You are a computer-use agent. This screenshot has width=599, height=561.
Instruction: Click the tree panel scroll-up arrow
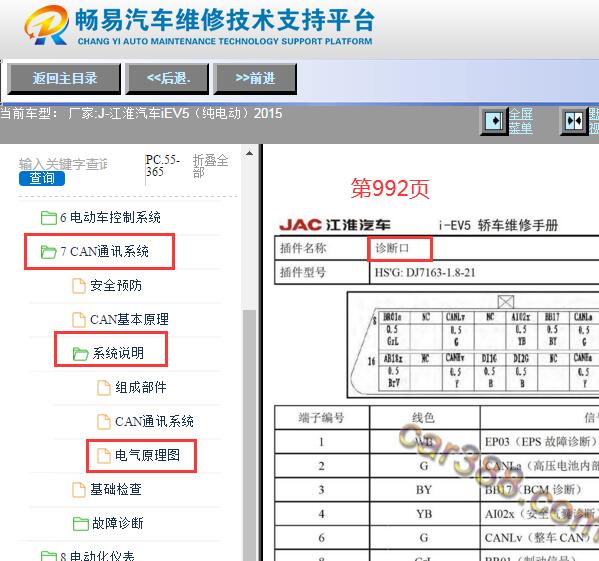249,154
